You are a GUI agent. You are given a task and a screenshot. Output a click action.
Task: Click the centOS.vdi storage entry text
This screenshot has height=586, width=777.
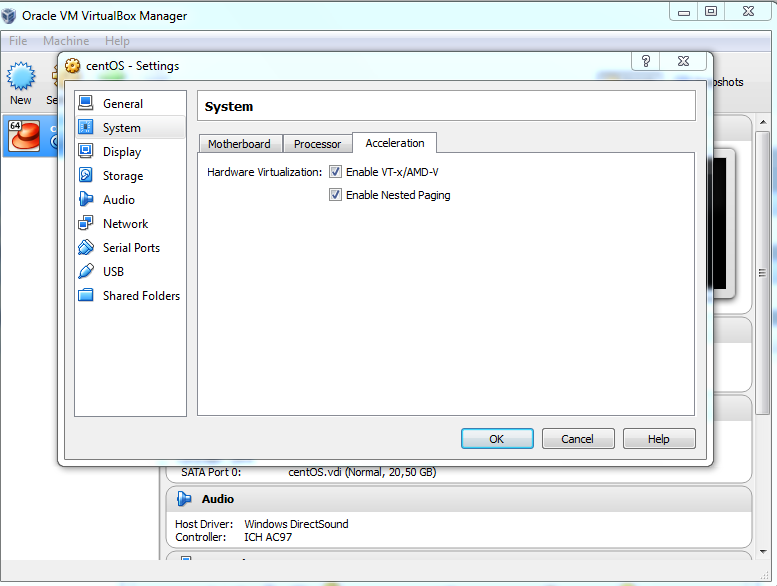pyautogui.click(x=362, y=472)
